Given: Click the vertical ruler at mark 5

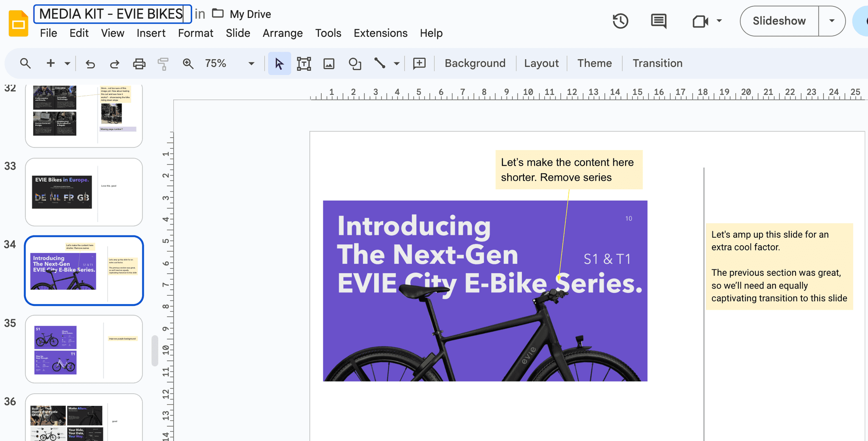Looking at the screenshot, I should pos(166,241).
